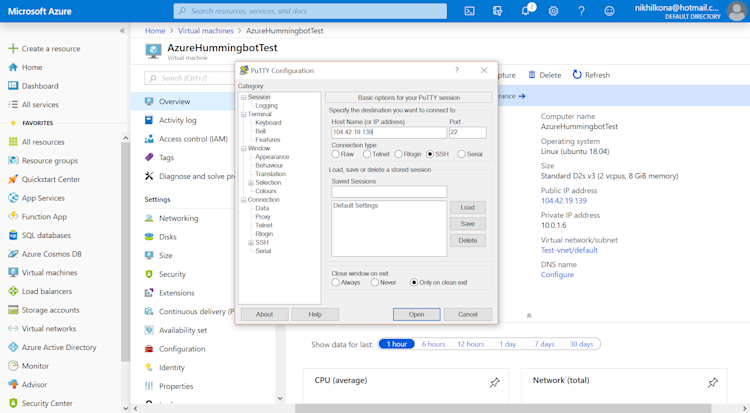Open the feedback smiley icon
The image size is (750, 413).
(x=609, y=11)
